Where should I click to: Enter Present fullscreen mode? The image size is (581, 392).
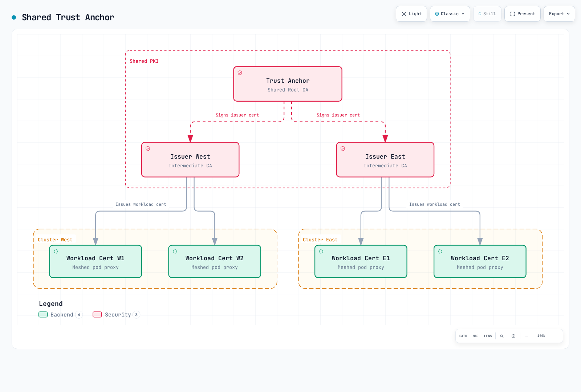coord(523,14)
